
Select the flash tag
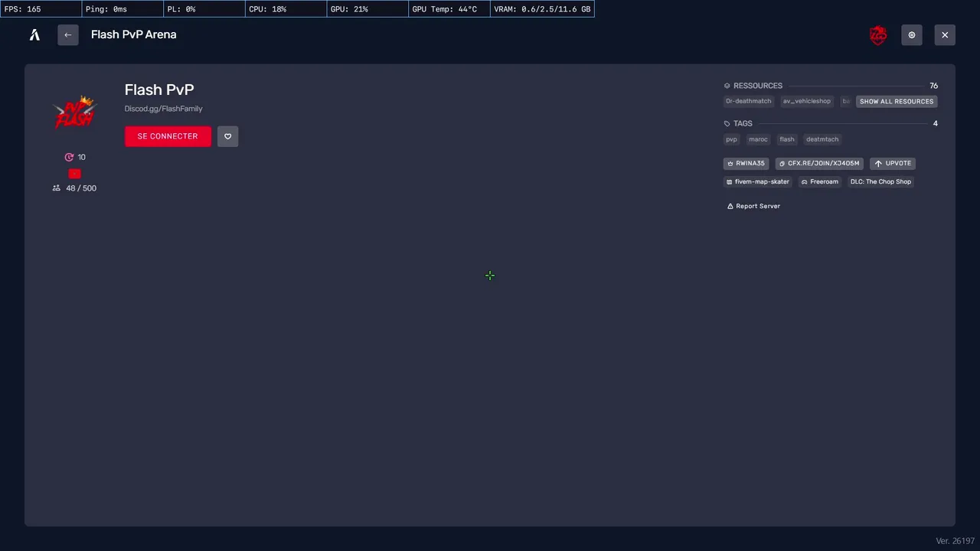(x=787, y=139)
